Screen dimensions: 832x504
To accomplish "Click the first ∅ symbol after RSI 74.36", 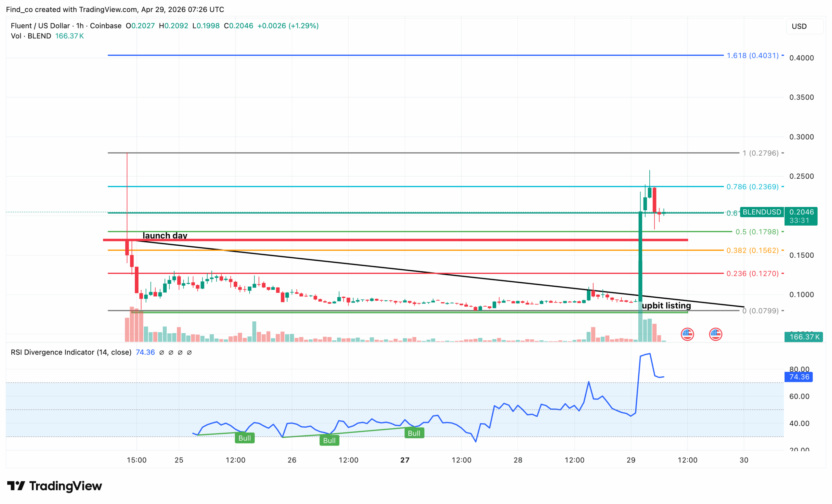I will (x=162, y=353).
